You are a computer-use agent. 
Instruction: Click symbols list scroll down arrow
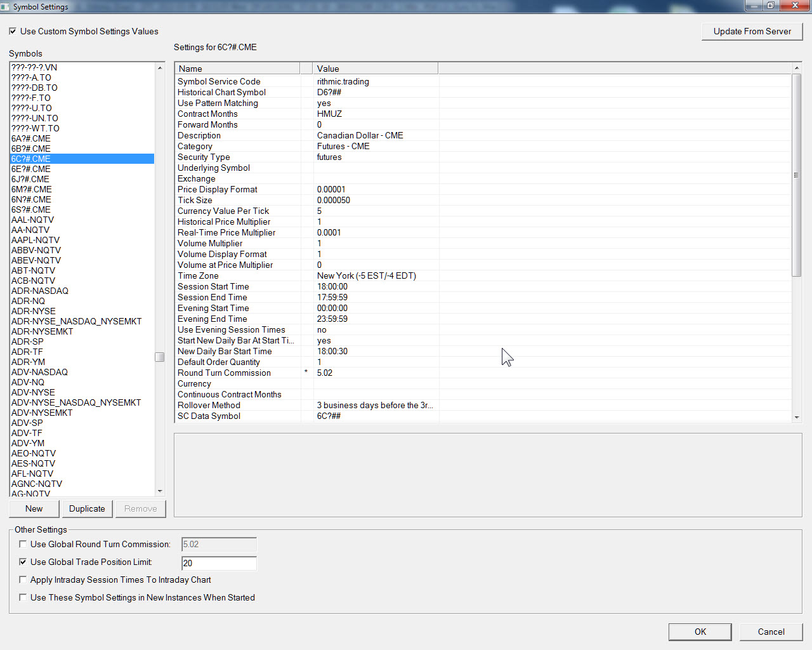click(x=160, y=491)
